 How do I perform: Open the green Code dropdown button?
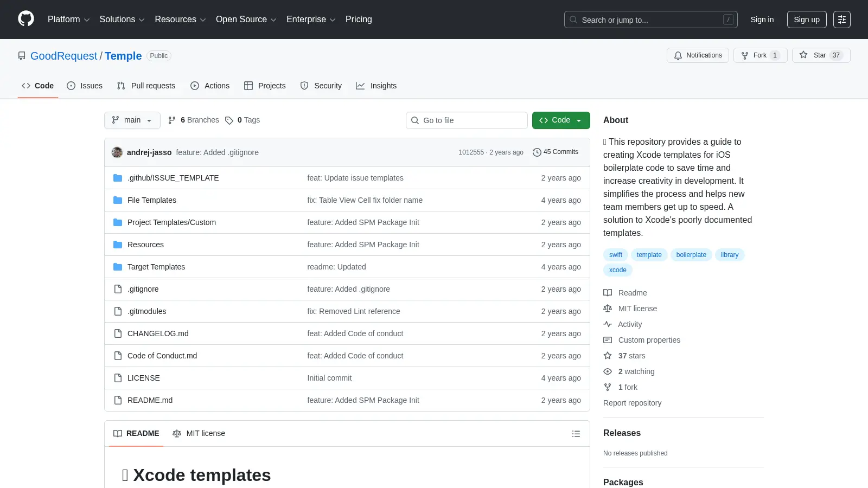coord(561,120)
